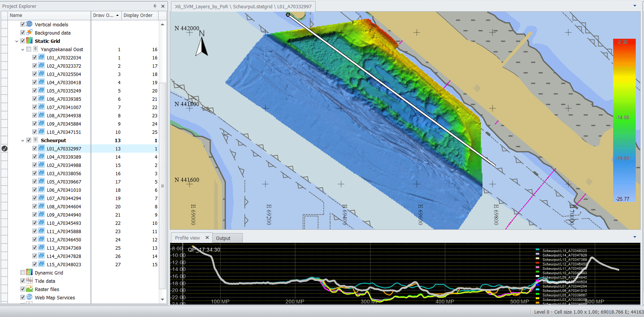Viewport: 644px width, 317px height.
Task: Close the Profile view tab
Action: (x=207, y=238)
